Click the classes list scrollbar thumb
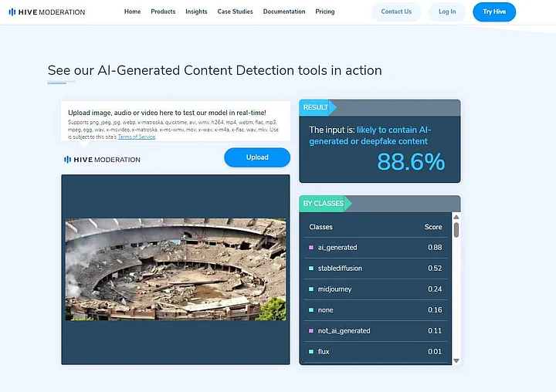556x392 pixels. [456, 231]
